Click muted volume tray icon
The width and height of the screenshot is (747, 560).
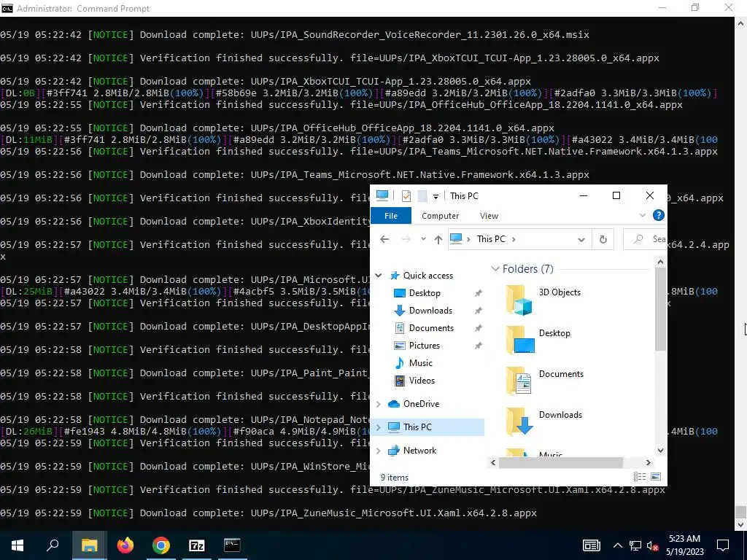click(x=652, y=545)
